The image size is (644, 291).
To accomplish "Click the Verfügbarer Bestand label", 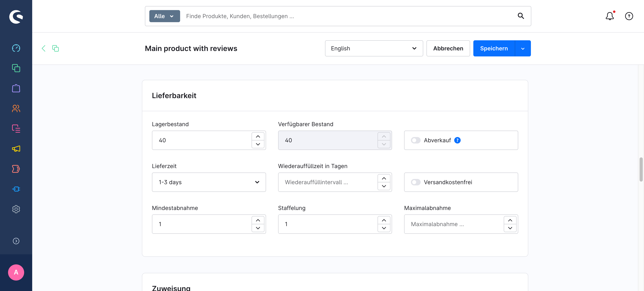I will click(x=305, y=124).
